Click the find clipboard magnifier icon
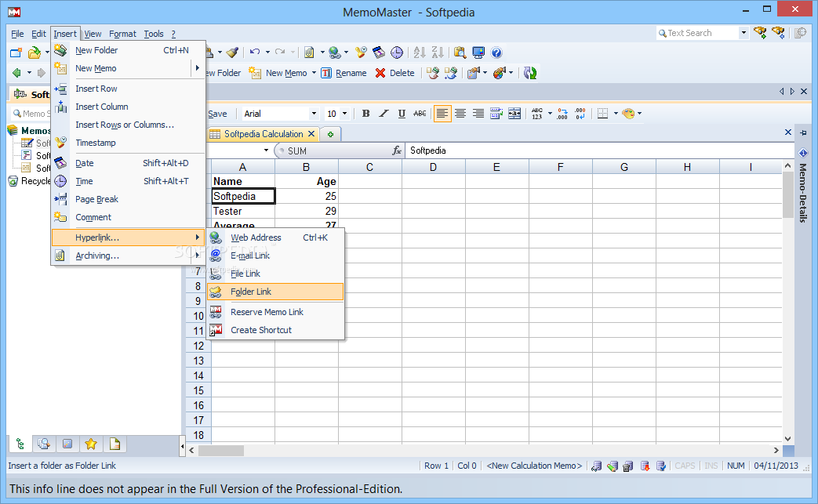The width and height of the screenshot is (818, 504). pyautogui.click(x=460, y=52)
